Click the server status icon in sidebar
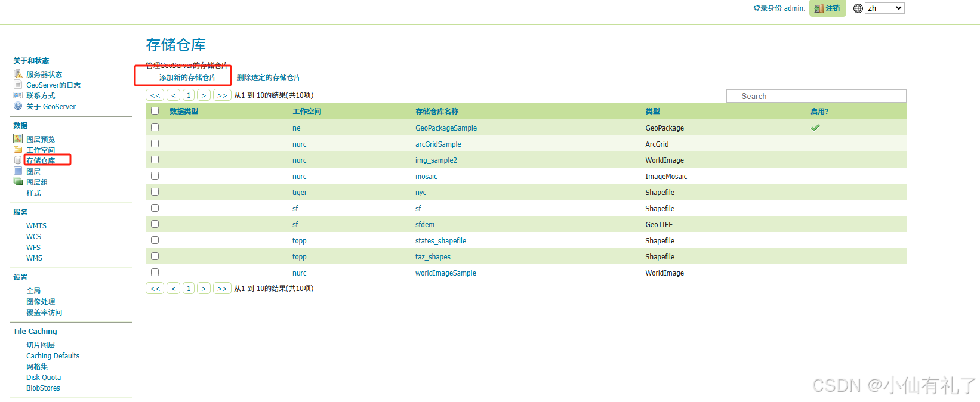Viewport: 980px width, 402px height. pyautogui.click(x=18, y=74)
